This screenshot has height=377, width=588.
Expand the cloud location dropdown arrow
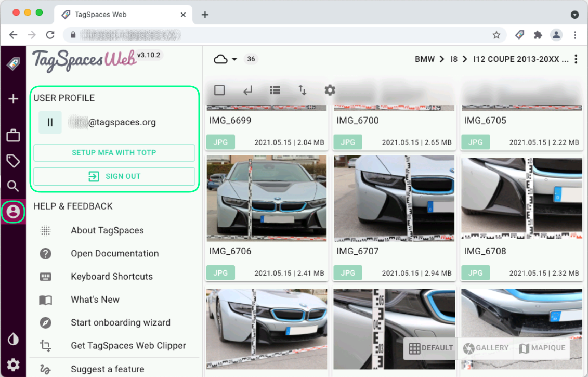click(234, 59)
